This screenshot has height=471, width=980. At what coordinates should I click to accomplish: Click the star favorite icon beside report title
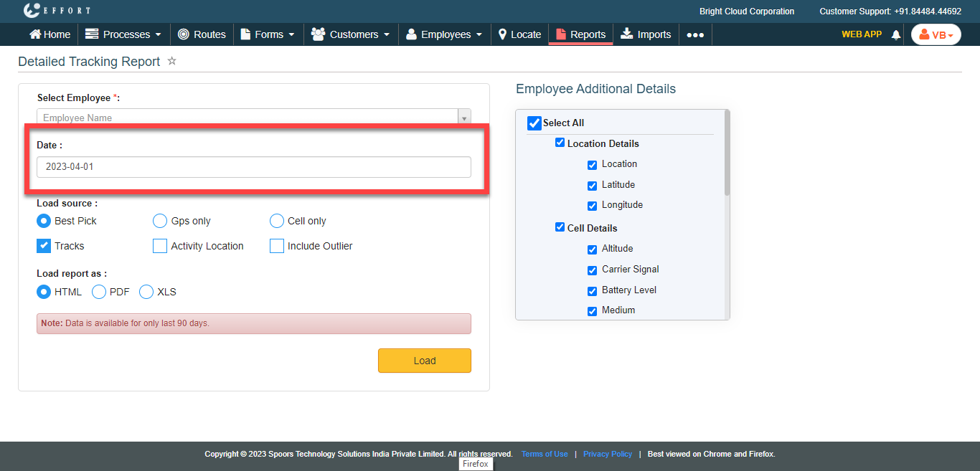pyautogui.click(x=171, y=62)
